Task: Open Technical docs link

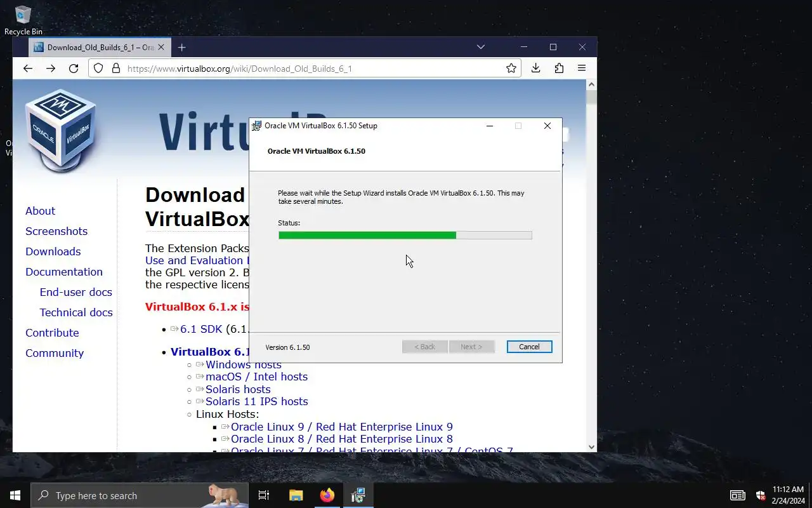Action: [x=76, y=312]
